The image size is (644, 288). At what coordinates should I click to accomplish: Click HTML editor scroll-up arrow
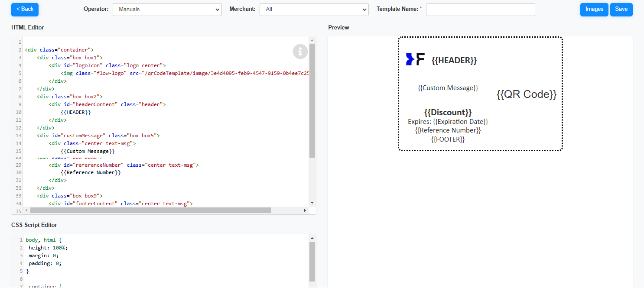pos(312,40)
